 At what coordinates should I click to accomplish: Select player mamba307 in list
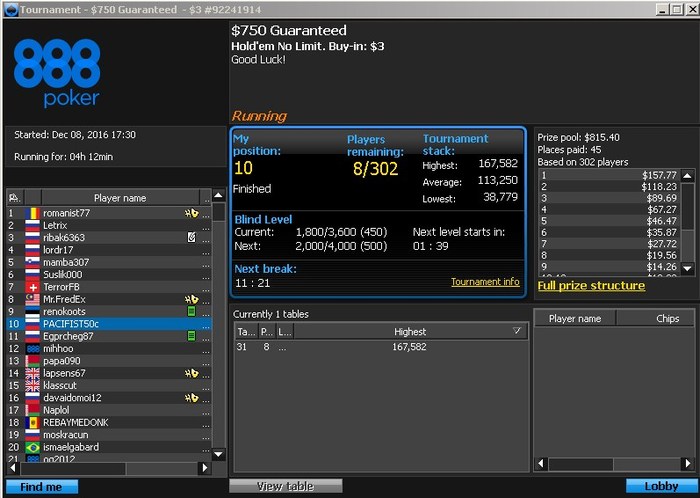coord(108,262)
